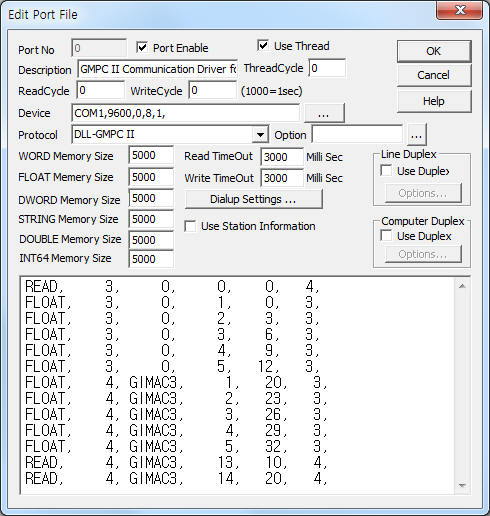Click scroll down arrow in script list
Screen dimensions: 490x516
pyautogui.click(x=462, y=485)
